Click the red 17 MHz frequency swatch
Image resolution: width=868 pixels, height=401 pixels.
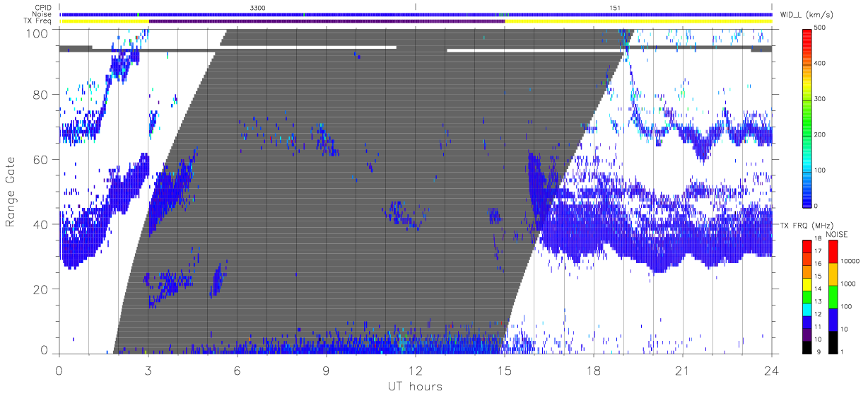[808, 247]
